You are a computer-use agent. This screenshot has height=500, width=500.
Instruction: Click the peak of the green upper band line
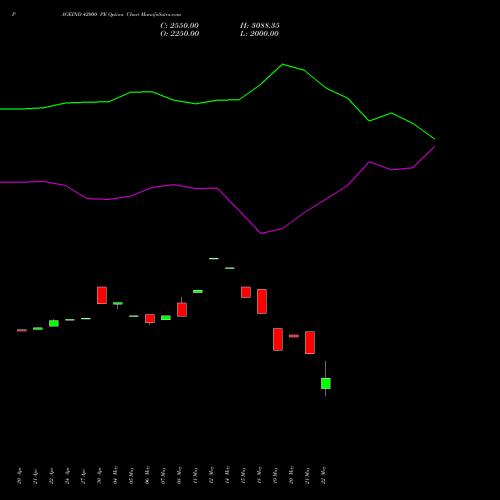(283, 64)
